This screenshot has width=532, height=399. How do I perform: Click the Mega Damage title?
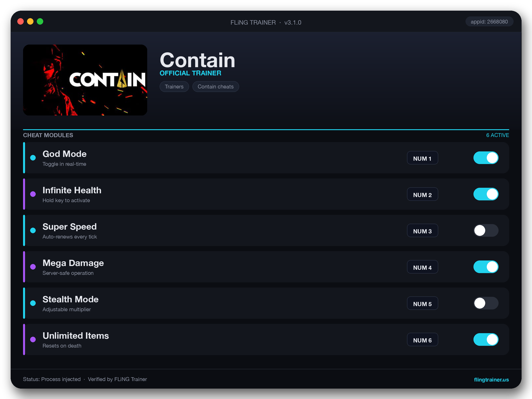[x=73, y=263]
